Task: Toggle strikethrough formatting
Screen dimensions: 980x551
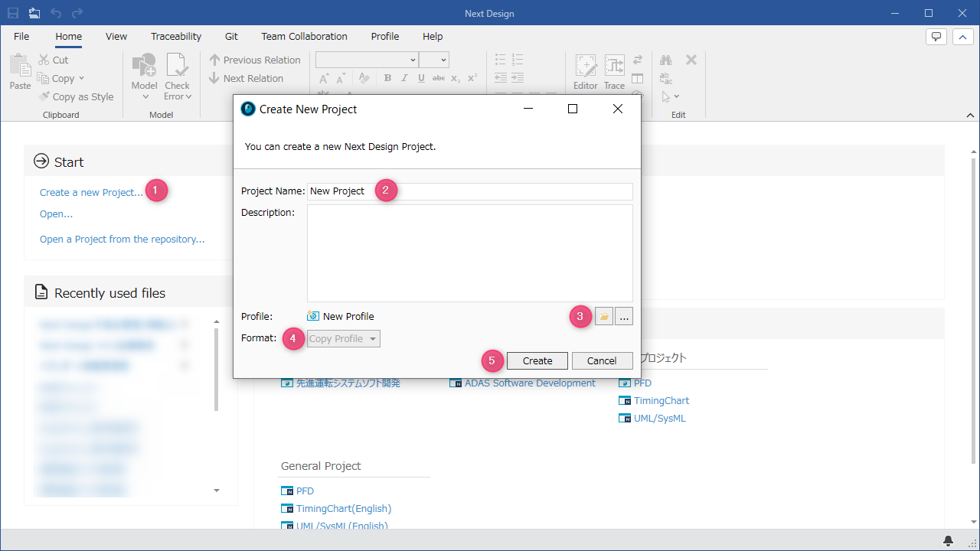Action: [x=439, y=78]
